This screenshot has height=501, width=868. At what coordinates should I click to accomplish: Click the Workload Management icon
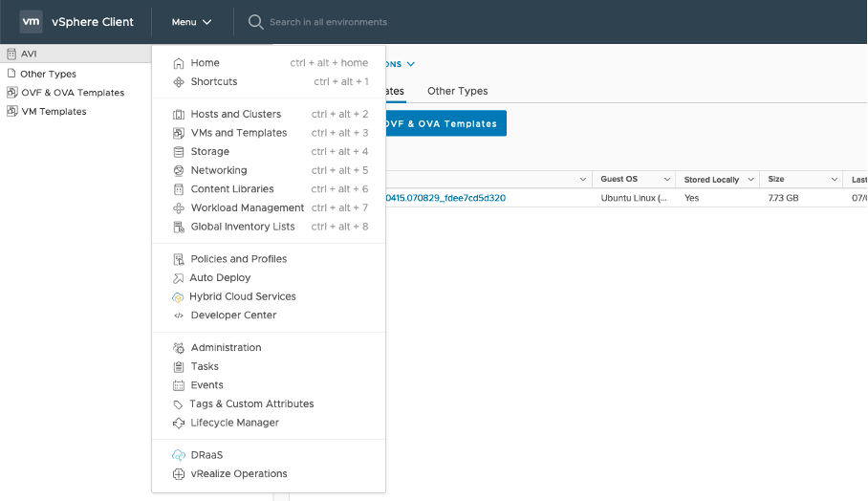(178, 208)
